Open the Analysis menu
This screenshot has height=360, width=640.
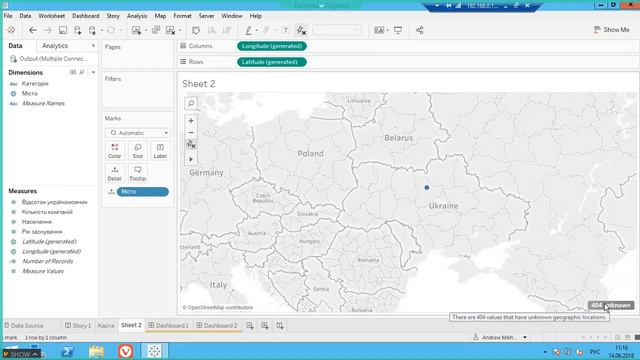[137, 16]
